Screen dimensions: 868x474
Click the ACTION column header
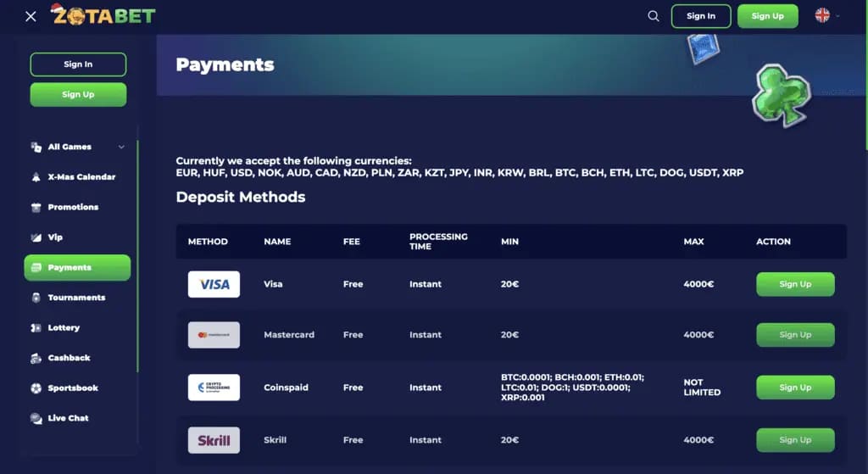click(773, 242)
